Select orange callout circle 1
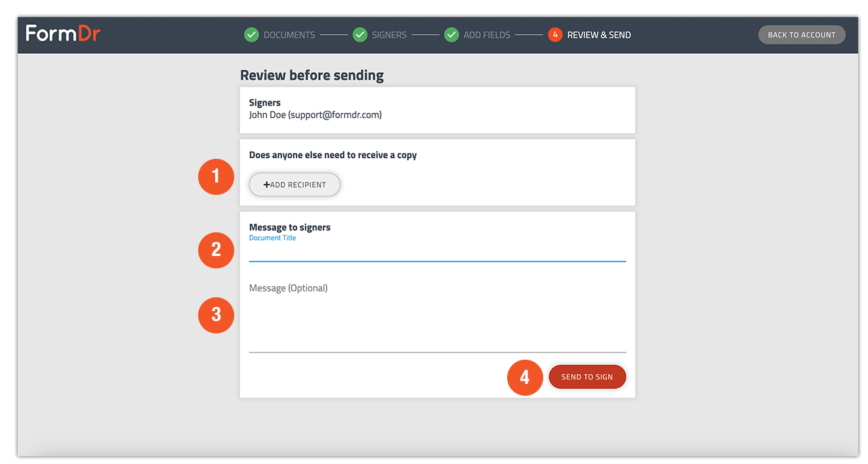Image resolution: width=868 pixels, height=464 pixels. tap(216, 177)
